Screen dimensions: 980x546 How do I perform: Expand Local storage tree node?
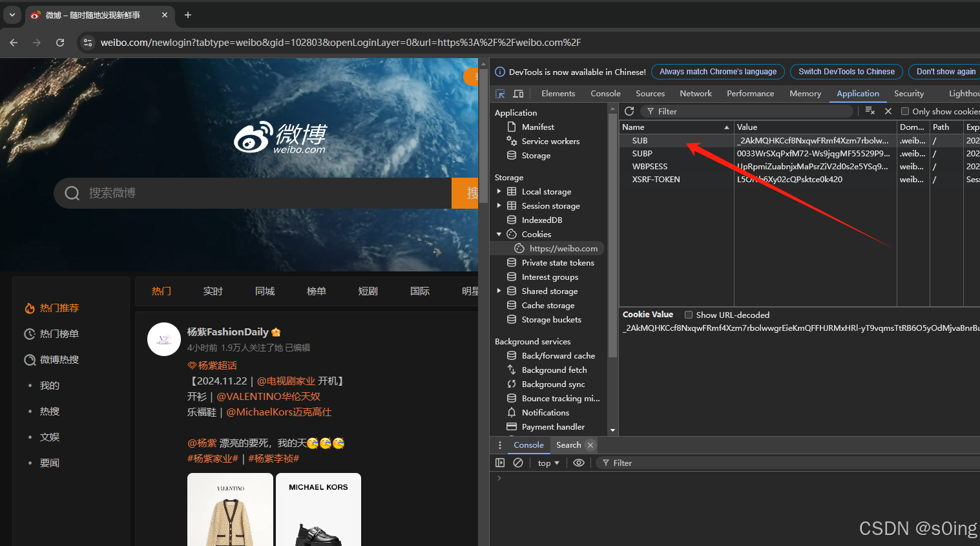click(x=499, y=192)
